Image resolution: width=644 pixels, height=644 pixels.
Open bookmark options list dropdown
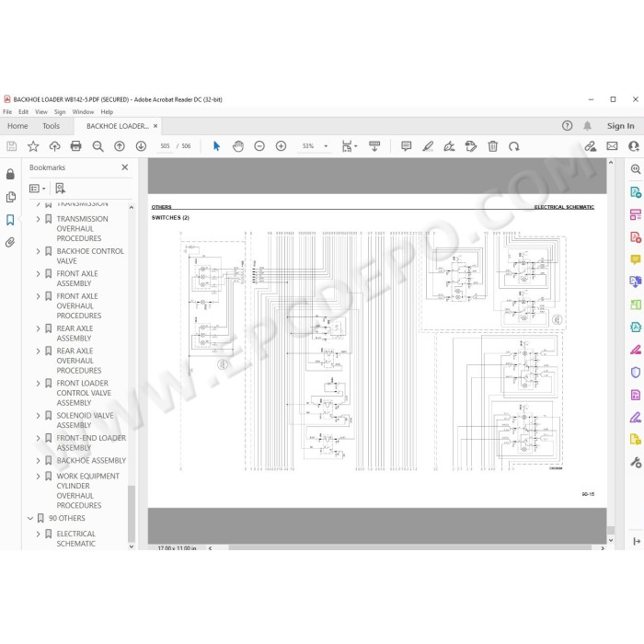tap(38, 189)
